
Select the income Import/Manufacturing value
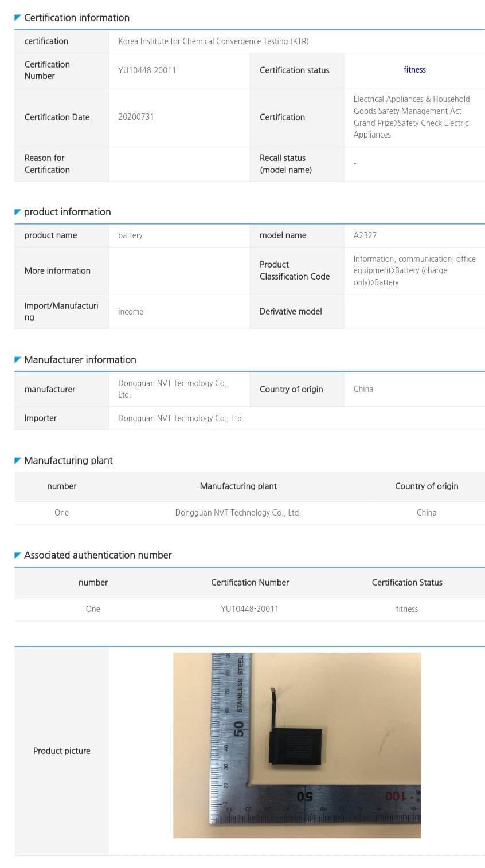131,312
